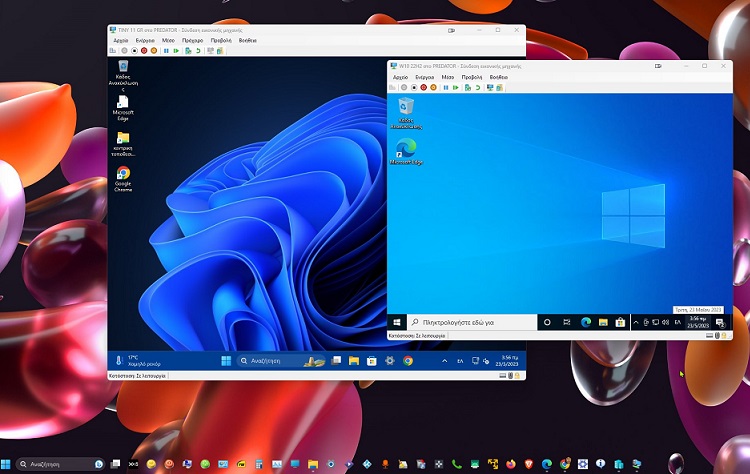The image size is (750, 474).
Task: Click red Shut Down icon in W10 22H2 toolbar
Action: click(x=423, y=88)
